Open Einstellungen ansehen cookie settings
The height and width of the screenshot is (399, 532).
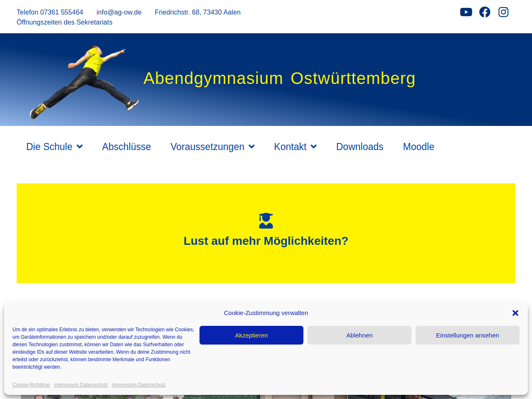pyautogui.click(x=468, y=335)
